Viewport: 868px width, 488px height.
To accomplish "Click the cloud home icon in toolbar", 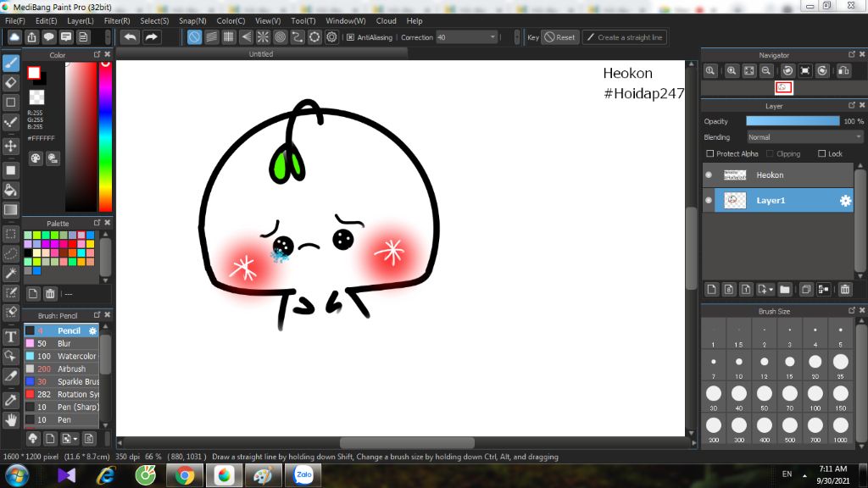I will pos(14,37).
